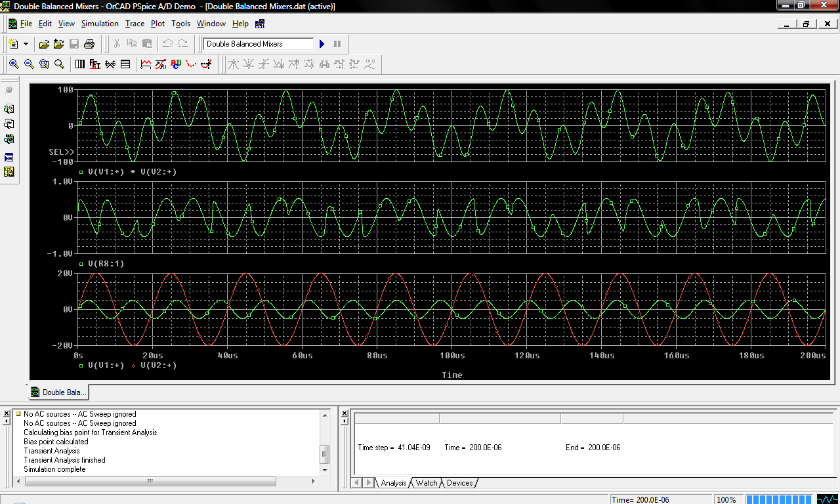Click the FFT Fourier transform icon
840x504 pixels.
pos(95,64)
